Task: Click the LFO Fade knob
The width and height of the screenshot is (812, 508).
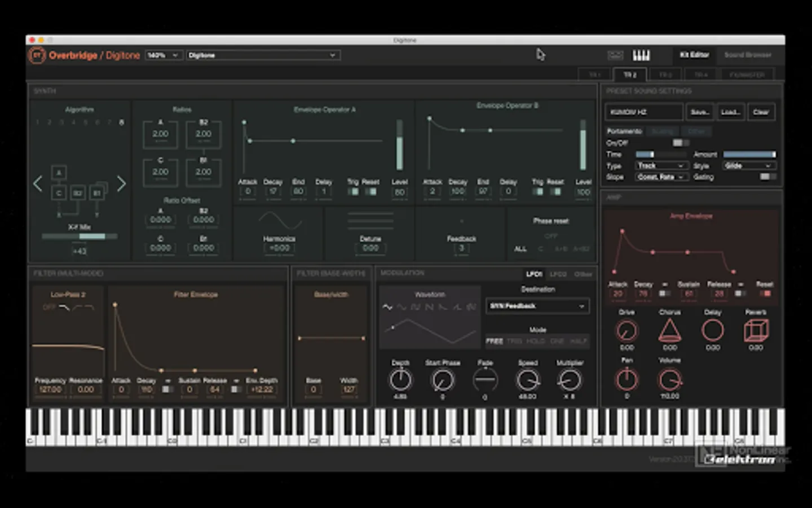Action: 485,380
